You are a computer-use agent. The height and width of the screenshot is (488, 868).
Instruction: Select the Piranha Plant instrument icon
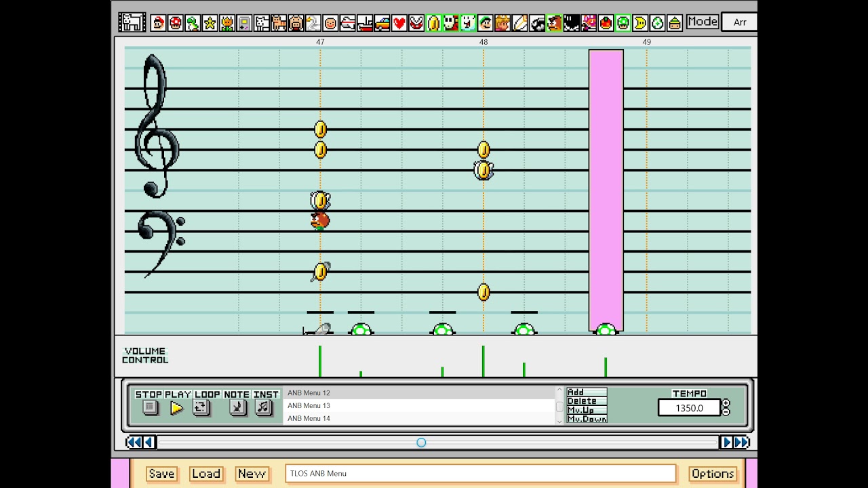click(416, 22)
